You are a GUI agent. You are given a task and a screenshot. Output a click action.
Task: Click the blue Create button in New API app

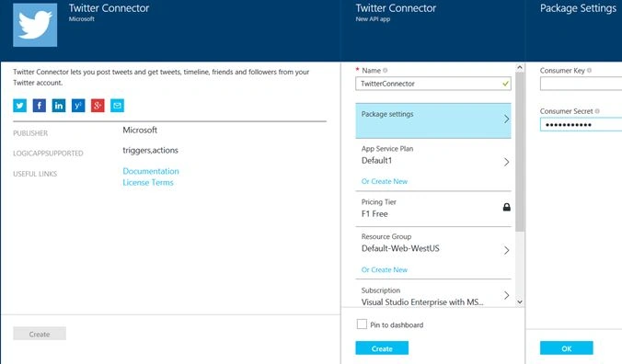click(x=382, y=348)
